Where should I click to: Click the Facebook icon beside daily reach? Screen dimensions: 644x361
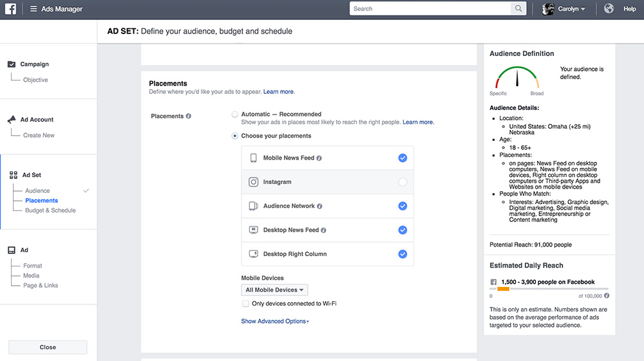point(493,282)
